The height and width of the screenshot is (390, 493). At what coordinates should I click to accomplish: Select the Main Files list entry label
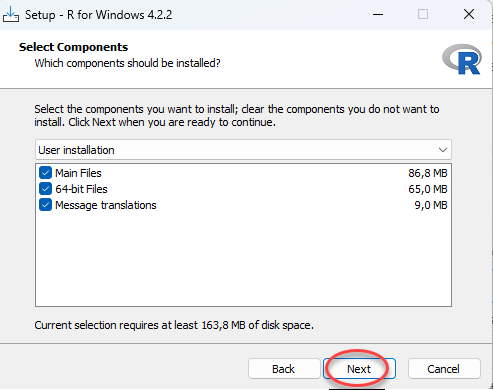[78, 173]
